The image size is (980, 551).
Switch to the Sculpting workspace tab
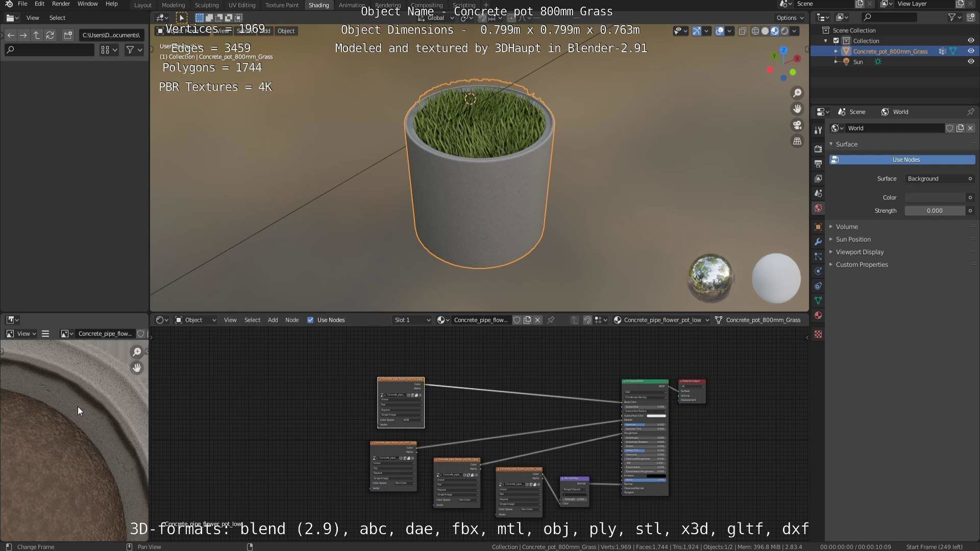click(x=207, y=5)
